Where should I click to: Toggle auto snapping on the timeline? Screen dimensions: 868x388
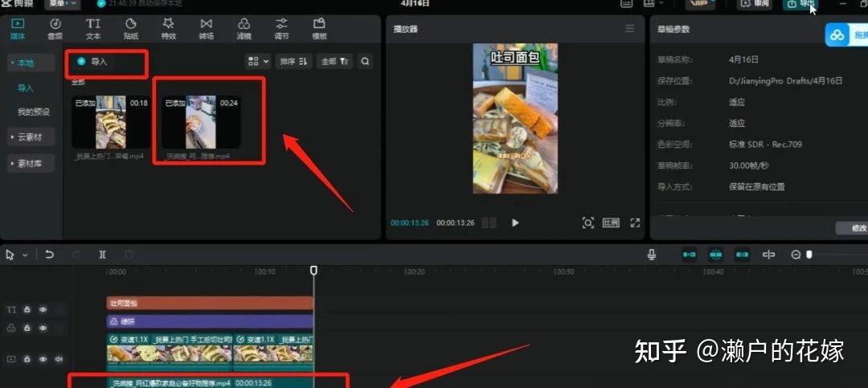[x=716, y=255]
